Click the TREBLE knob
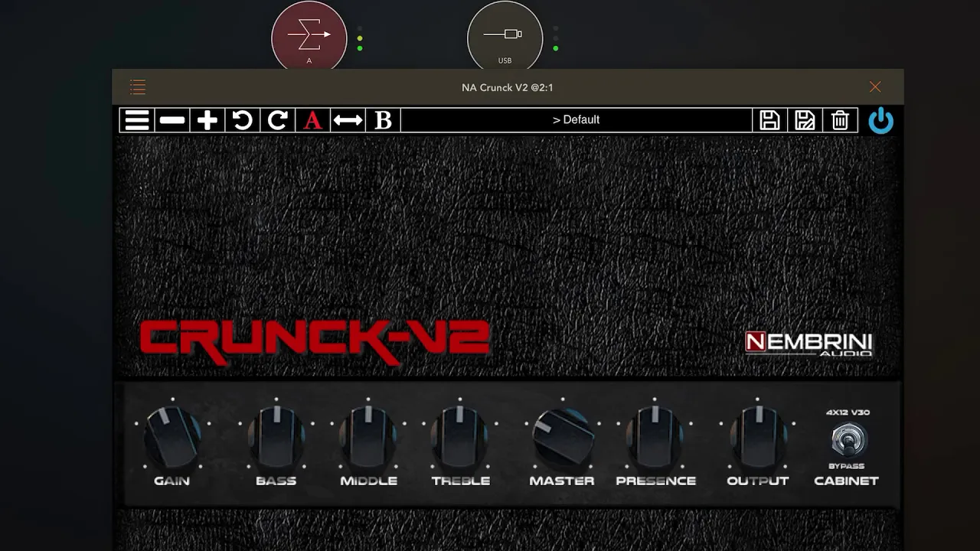 [460, 437]
